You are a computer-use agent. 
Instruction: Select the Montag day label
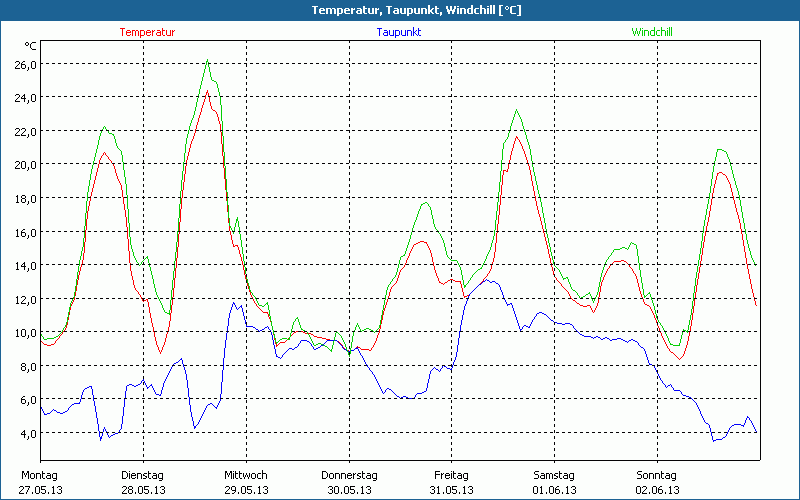coord(40,475)
